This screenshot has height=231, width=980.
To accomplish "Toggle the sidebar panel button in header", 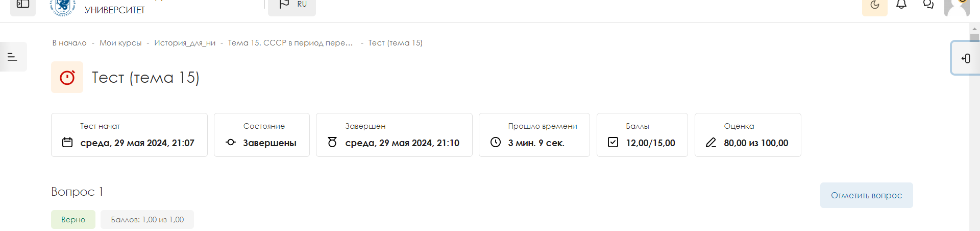I will click(x=23, y=5).
